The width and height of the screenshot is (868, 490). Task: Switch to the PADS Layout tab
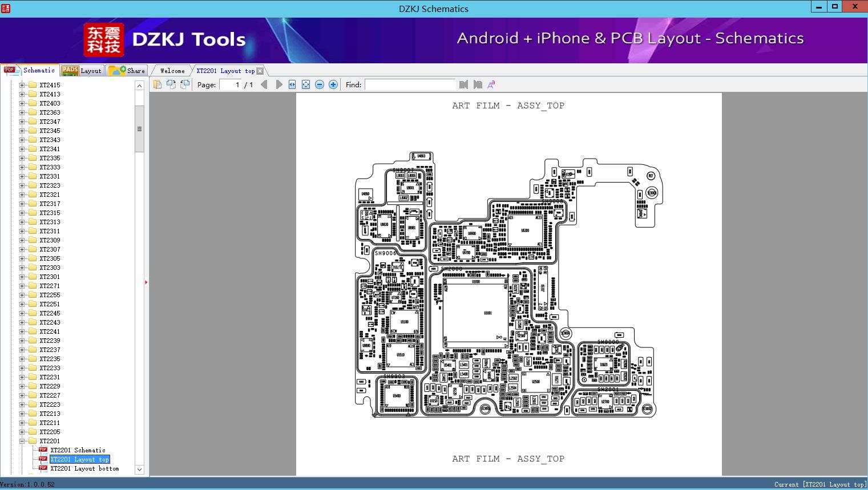coord(82,71)
